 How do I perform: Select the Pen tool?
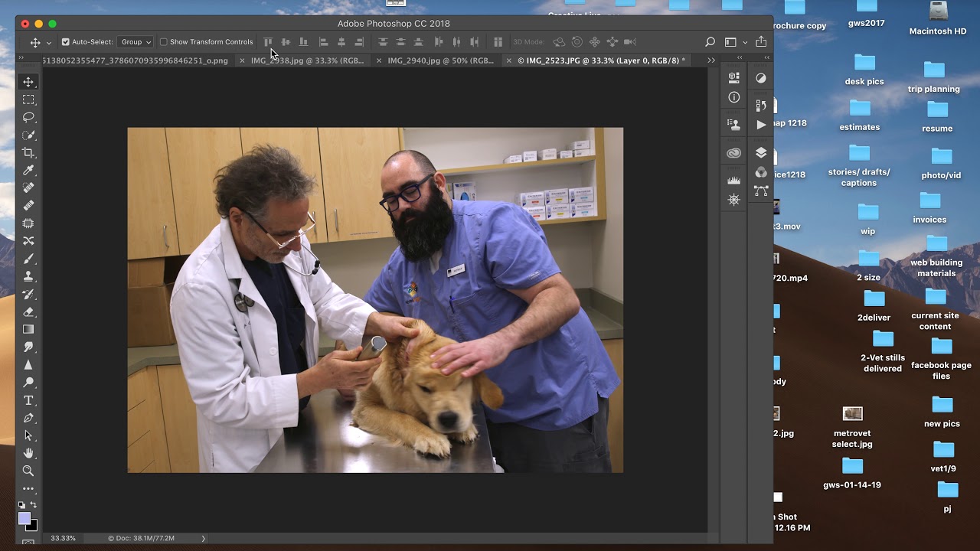(x=28, y=418)
